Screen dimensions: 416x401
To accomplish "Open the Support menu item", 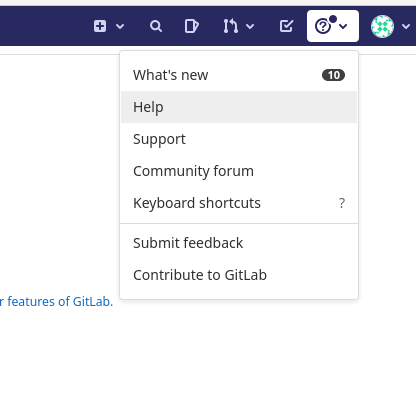I will click(239, 139).
